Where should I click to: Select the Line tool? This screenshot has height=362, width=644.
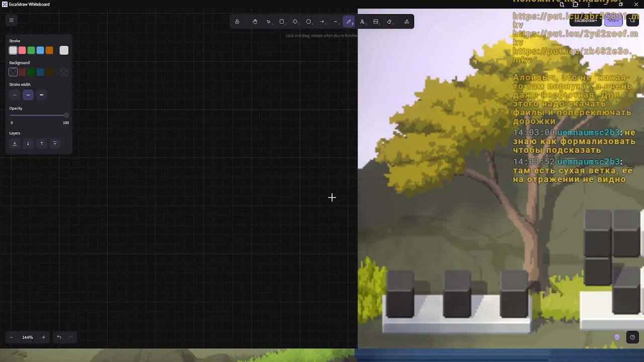[x=336, y=22]
